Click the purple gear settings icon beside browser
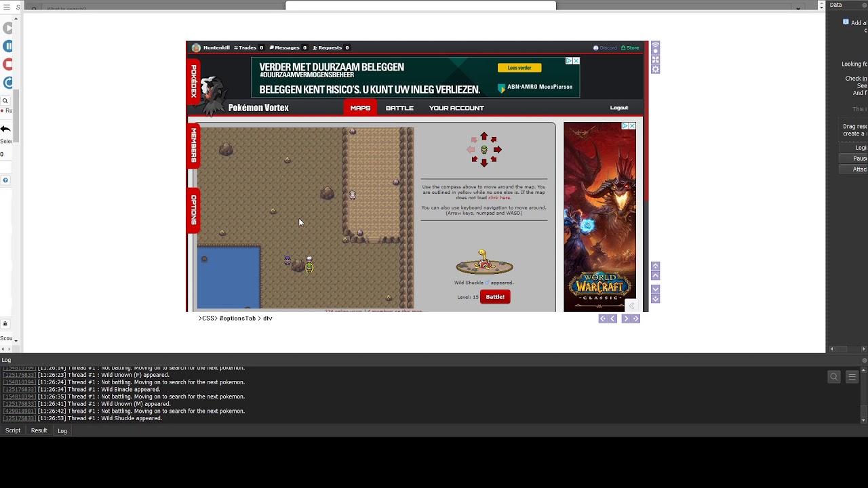The image size is (868, 488). point(655,69)
